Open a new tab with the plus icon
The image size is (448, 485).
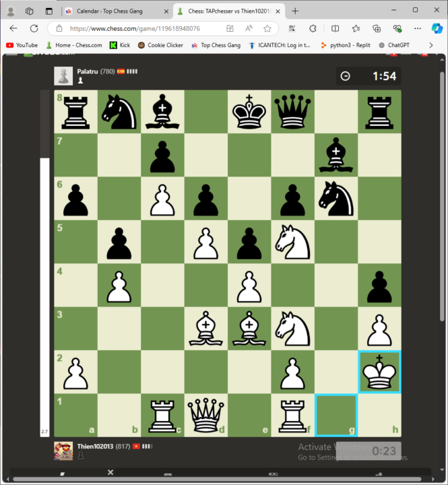click(295, 11)
